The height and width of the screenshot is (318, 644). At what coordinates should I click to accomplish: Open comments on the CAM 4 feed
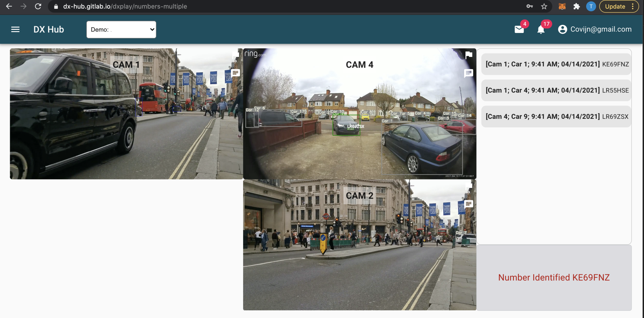[x=468, y=74]
